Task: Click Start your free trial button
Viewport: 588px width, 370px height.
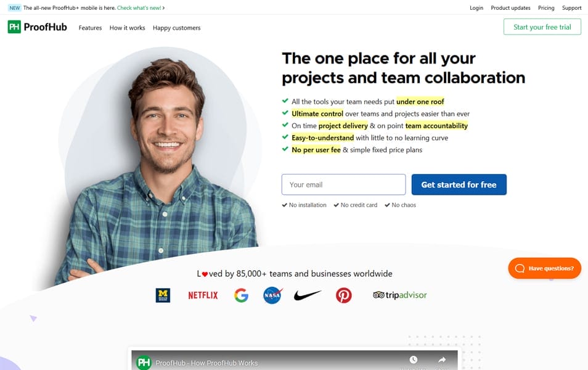Action: pyautogui.click(x=542, y=27)
